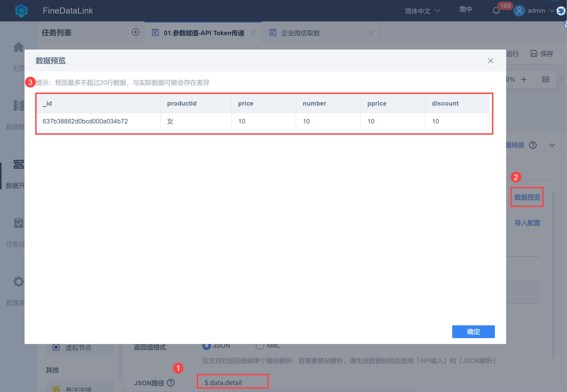Select the 虚拟节点 node option

point(78,347)
